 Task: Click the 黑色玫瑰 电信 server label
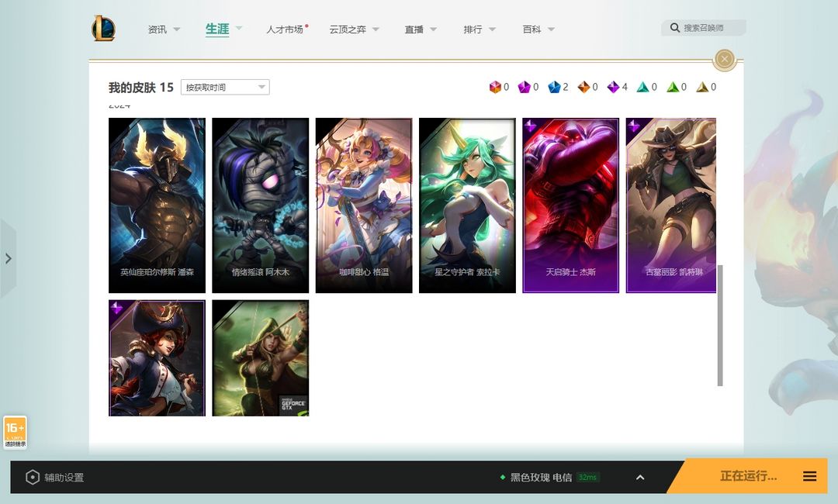pyautogui.click(x=541, y=478)
